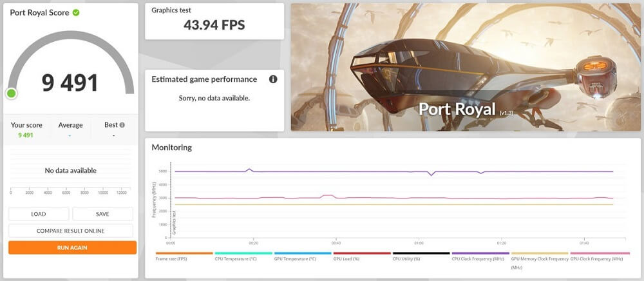Viewport: 644px width, 281px height.
Task: Click the SAVE button
Action: (x=102, y=214)
